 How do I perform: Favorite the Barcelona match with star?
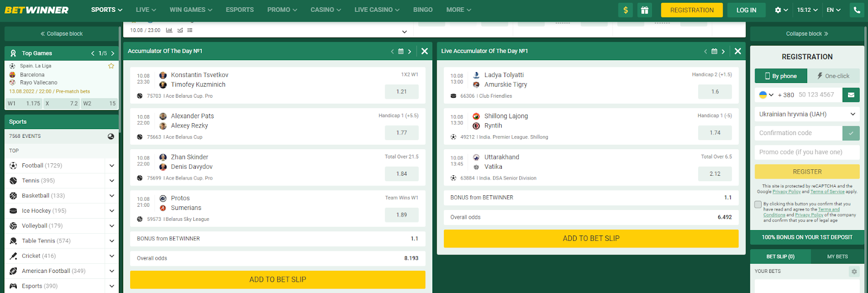click(111, 66)
